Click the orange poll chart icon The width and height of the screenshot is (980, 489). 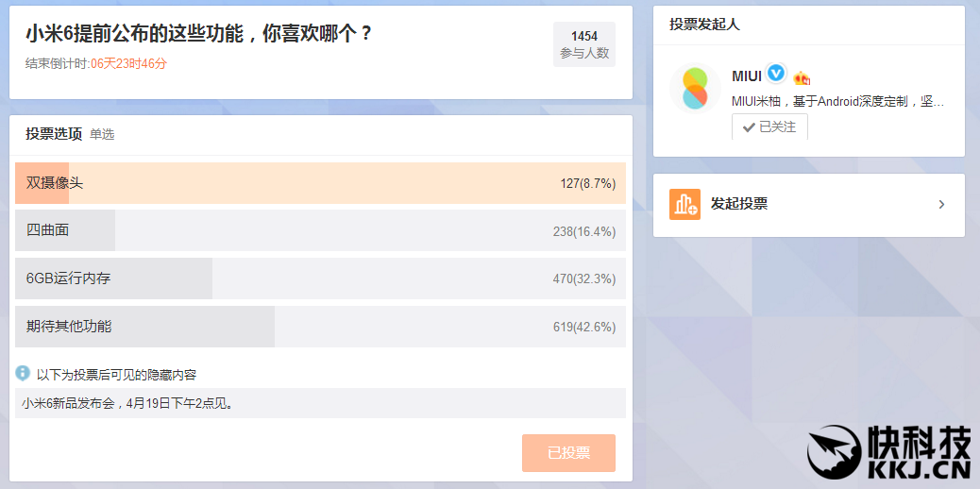684,204
